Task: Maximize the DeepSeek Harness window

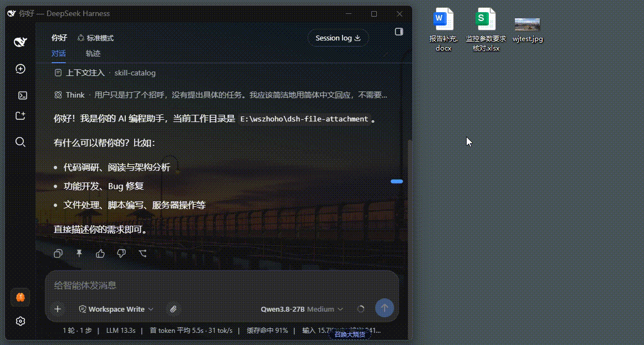Action: click(374, 13)
